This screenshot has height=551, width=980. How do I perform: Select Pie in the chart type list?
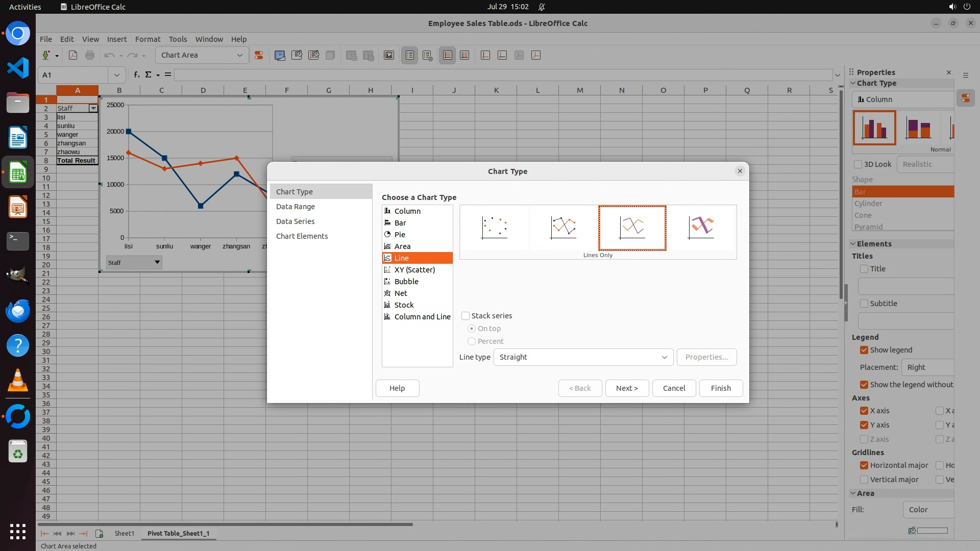tap(400, 235)
